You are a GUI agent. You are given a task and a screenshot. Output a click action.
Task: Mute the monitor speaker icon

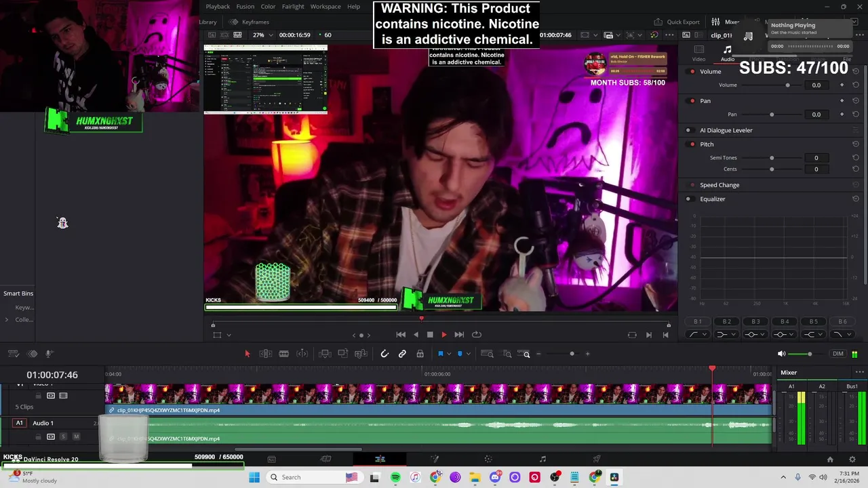[781, 354]
